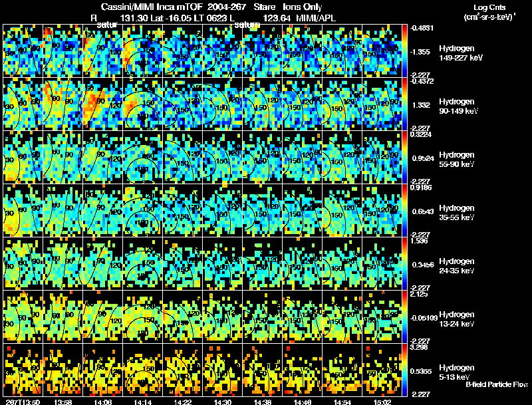
Task: Open the 149-227 keV panel at 14:14
Action: [142, 51]
